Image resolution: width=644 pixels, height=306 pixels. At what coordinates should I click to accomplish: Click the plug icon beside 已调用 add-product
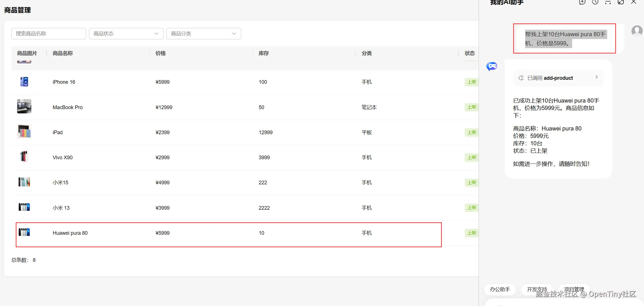[x=521, y=78]
